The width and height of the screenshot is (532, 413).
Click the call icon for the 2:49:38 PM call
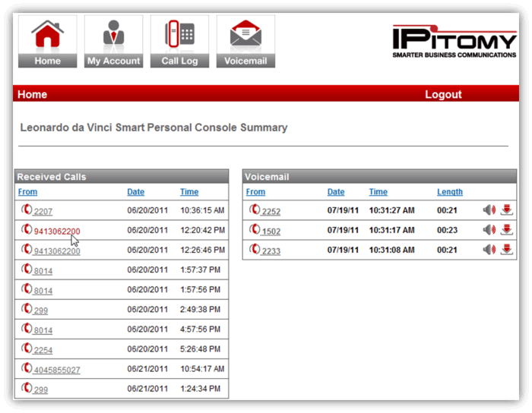[27, 309]
